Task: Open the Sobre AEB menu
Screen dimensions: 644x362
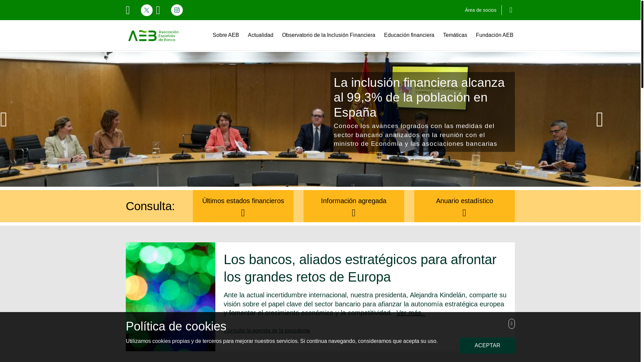Action: tap(226, 35)
